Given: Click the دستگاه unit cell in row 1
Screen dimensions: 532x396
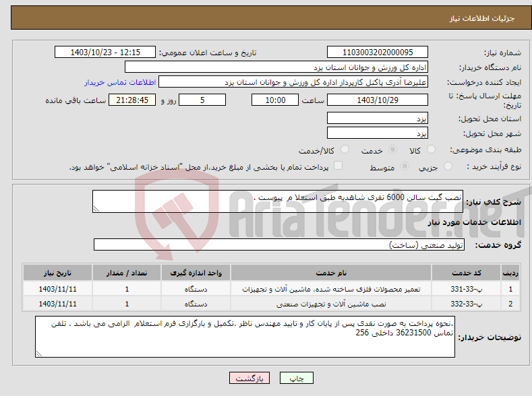Looking at the screenshot, I should [x=196, y=289].
